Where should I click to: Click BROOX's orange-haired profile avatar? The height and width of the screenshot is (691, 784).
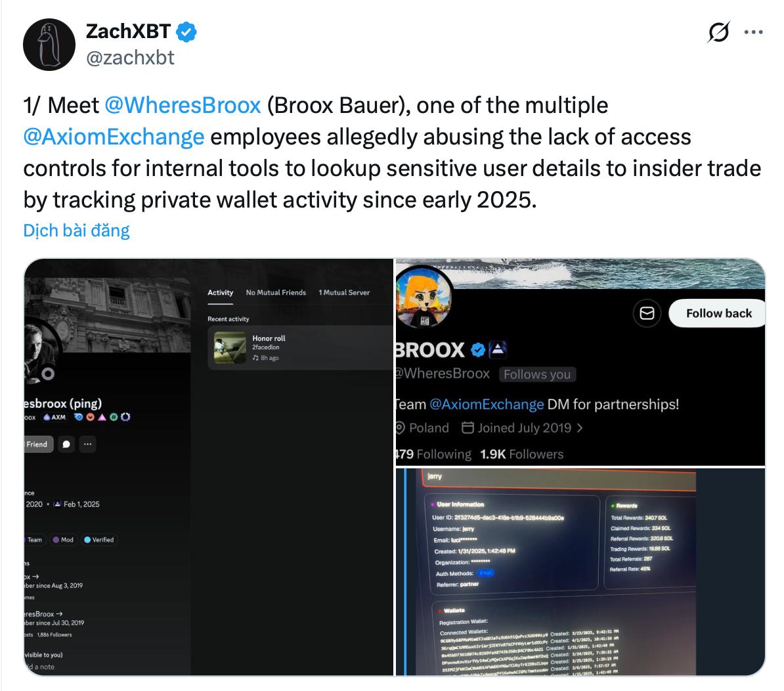click(x=424, y=298)
